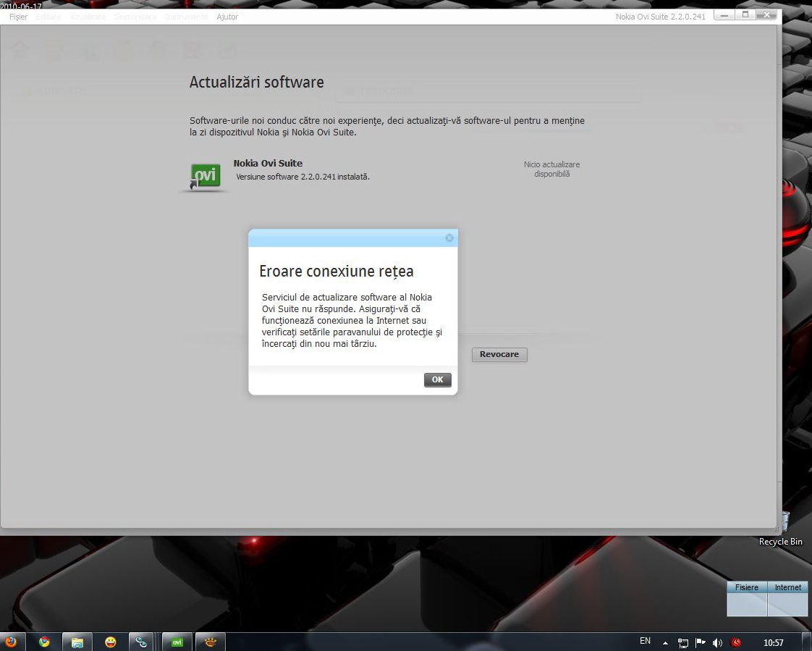Open the Ajutor menu

pyautogui.click(x=227, y=17)
